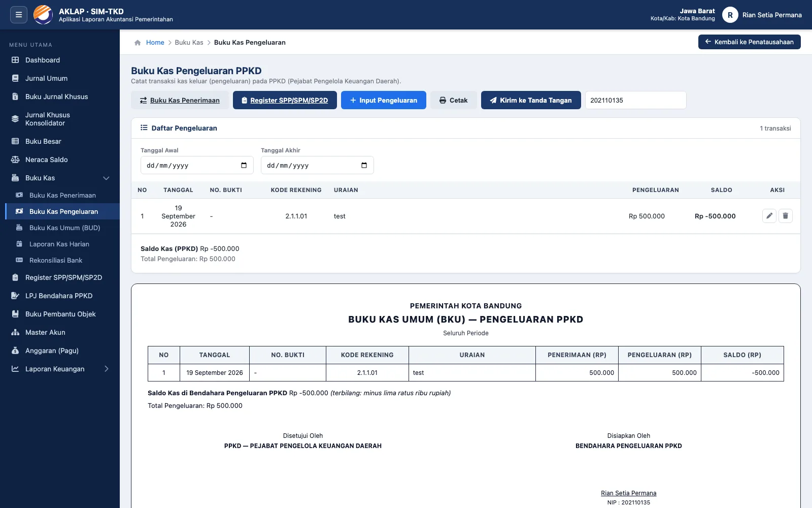Toggle the hamburger sidebar menu button
The height and width of the screenshot is (508, 812).
(x=19, y=15)
